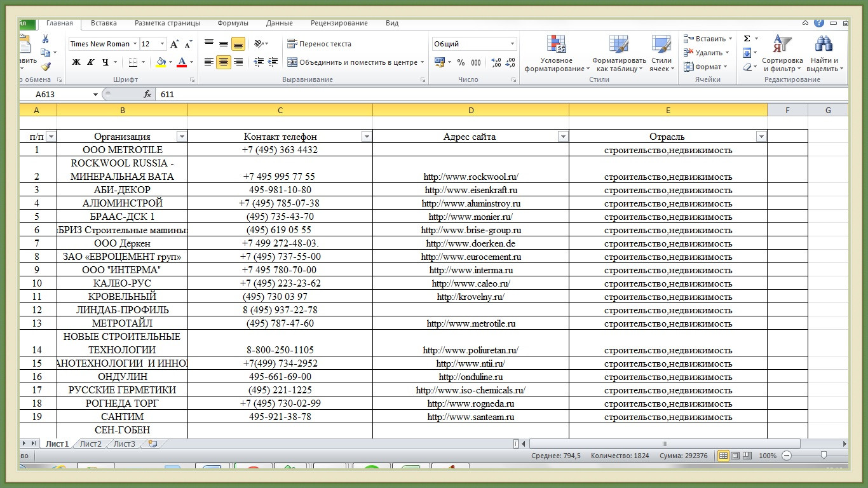Open the text orientation options
868x488 pixels.
(x=261, y=44)
